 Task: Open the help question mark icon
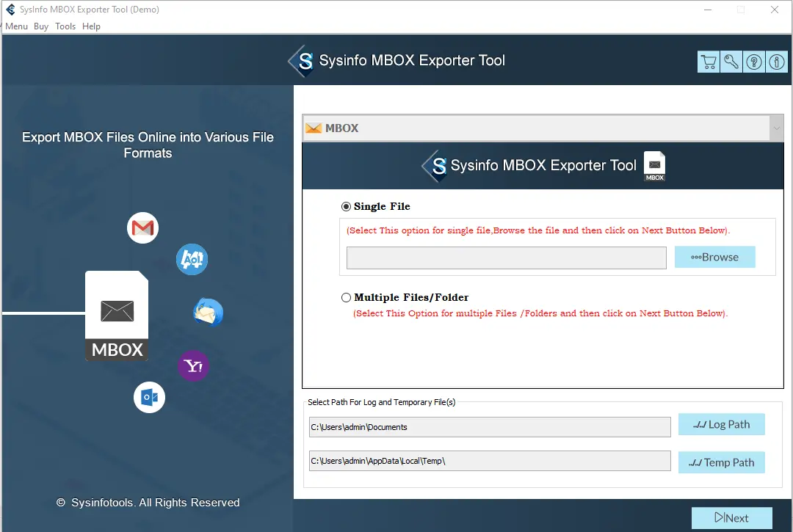pos(753,62)
